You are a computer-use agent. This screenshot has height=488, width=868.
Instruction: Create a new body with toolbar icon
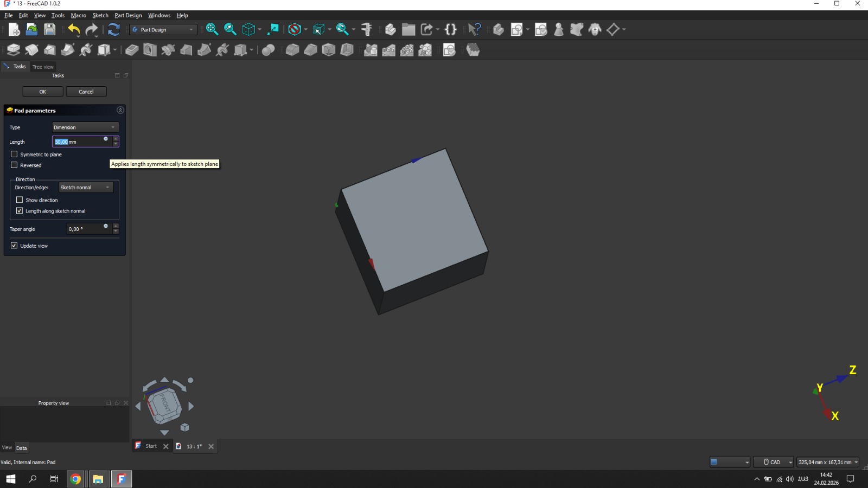click(x=499, y=29)
